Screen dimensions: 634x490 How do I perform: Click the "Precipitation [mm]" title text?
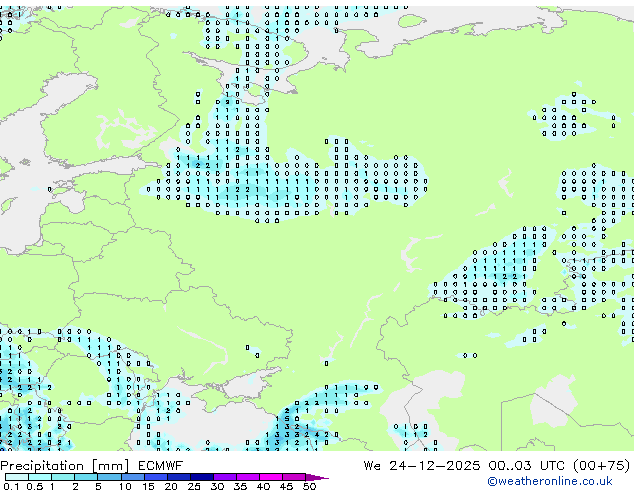(x=65, y=466)
